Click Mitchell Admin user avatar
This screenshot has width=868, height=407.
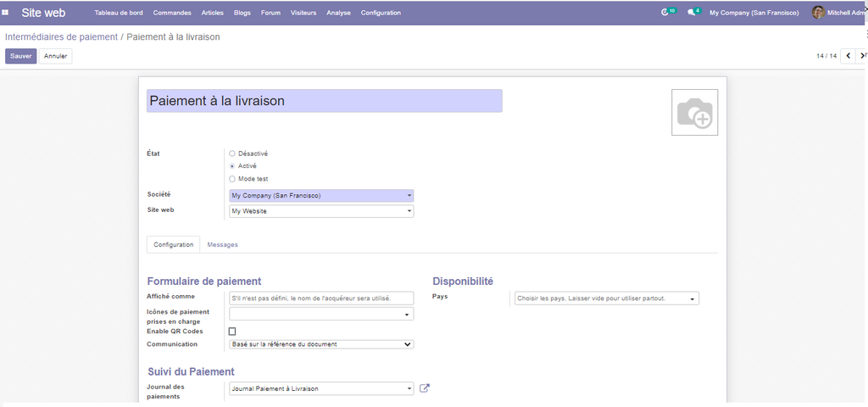tap(818, 13)
